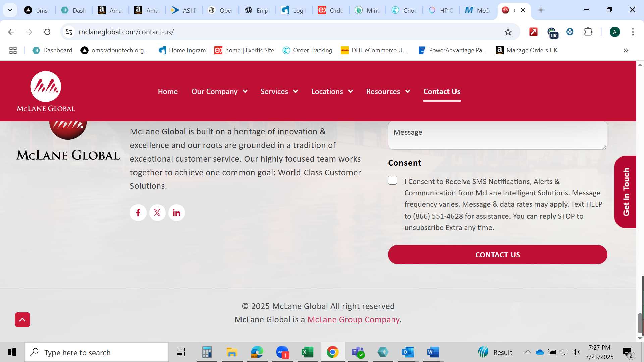The height and width of the screenshot is (362, 644).
Task: Tick the SMS consent checkbox
Action: point(393,180)
